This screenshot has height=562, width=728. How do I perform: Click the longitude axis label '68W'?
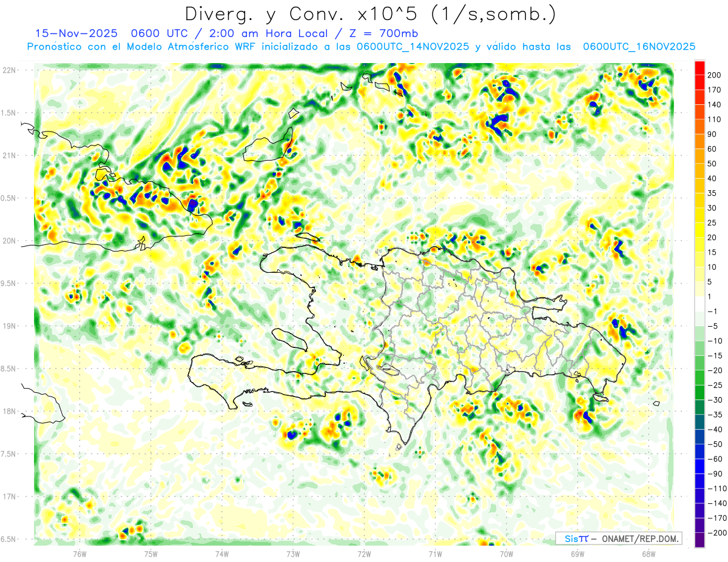coord(649,554)
